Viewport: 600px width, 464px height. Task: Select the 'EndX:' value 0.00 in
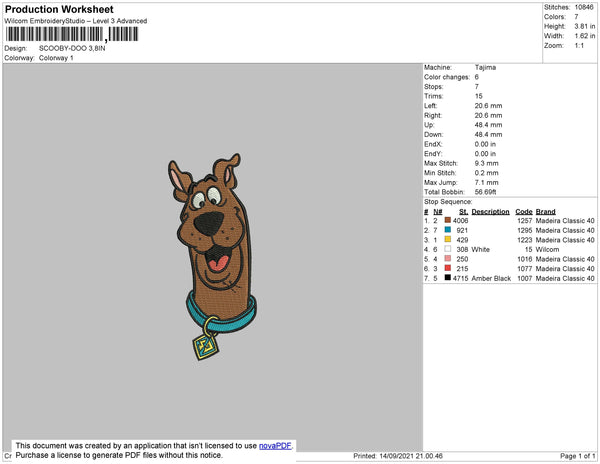[x=485, y=144]
